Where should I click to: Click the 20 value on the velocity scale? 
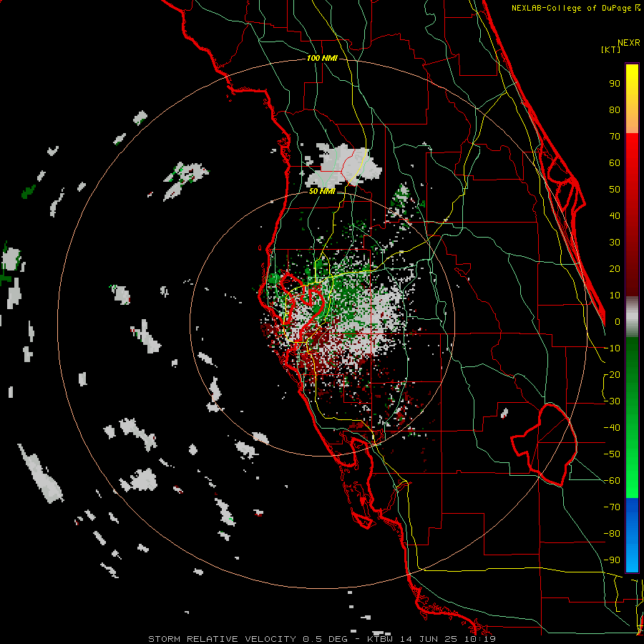[615, 269]
